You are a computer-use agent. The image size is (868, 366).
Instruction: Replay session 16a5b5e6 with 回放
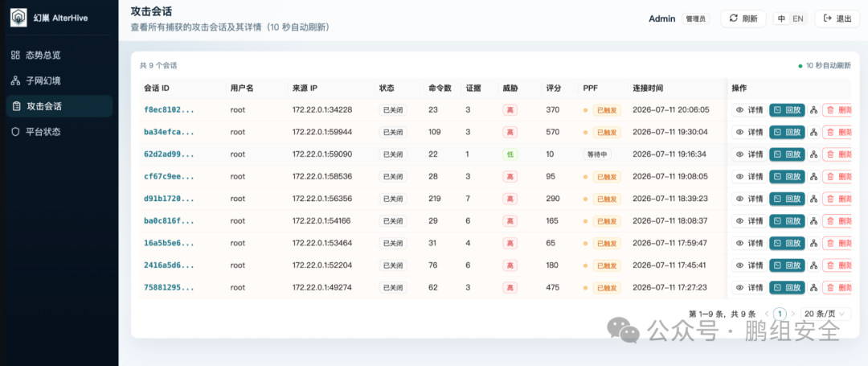pyautogui.click(x=787, y=243)
